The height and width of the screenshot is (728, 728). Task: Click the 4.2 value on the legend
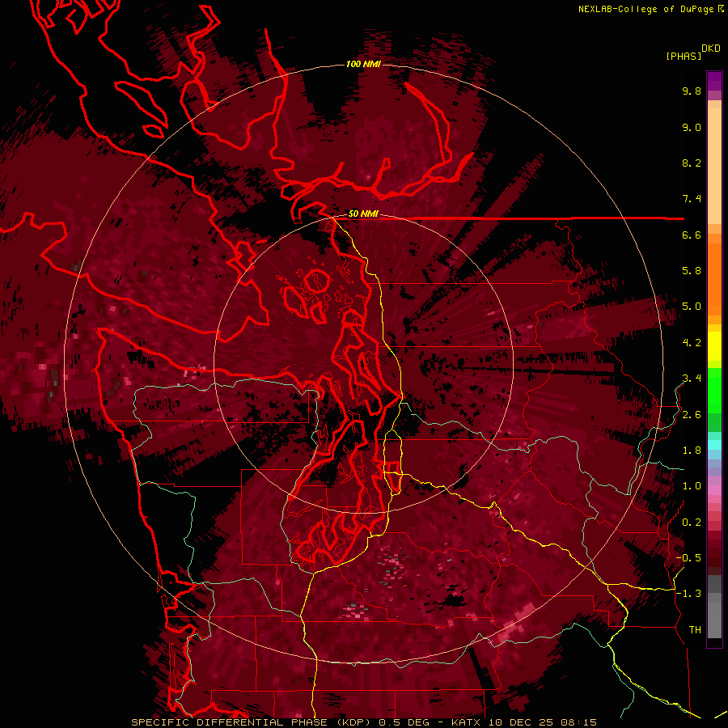click(x=692, y=343)
